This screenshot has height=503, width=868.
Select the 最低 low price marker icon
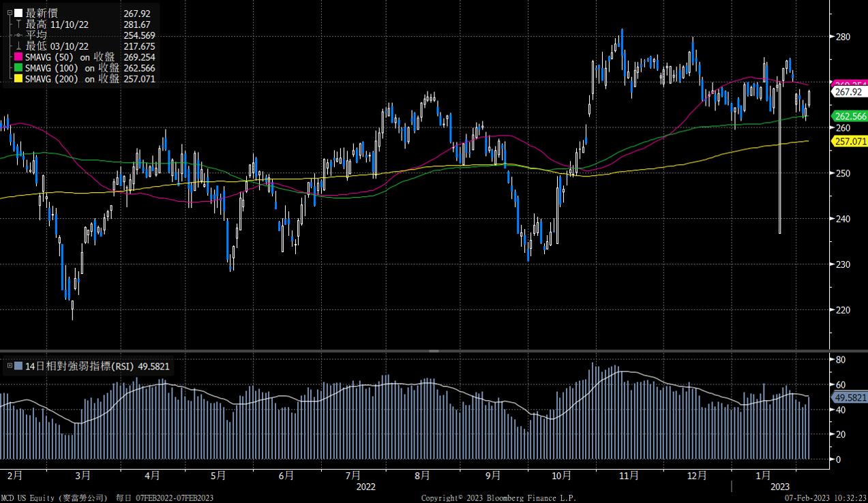click(18, 46)
